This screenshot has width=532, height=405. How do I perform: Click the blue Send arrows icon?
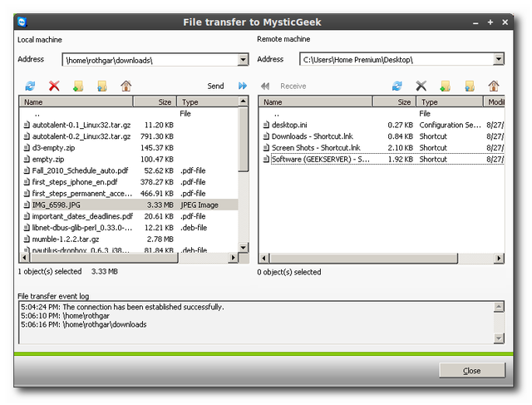pos(243,86)
